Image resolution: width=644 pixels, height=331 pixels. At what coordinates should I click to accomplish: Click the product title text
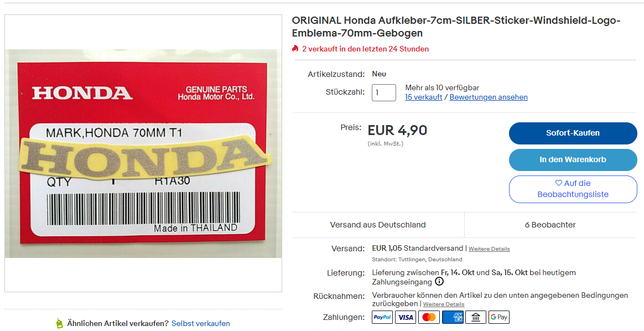click(x=456, y=27)
